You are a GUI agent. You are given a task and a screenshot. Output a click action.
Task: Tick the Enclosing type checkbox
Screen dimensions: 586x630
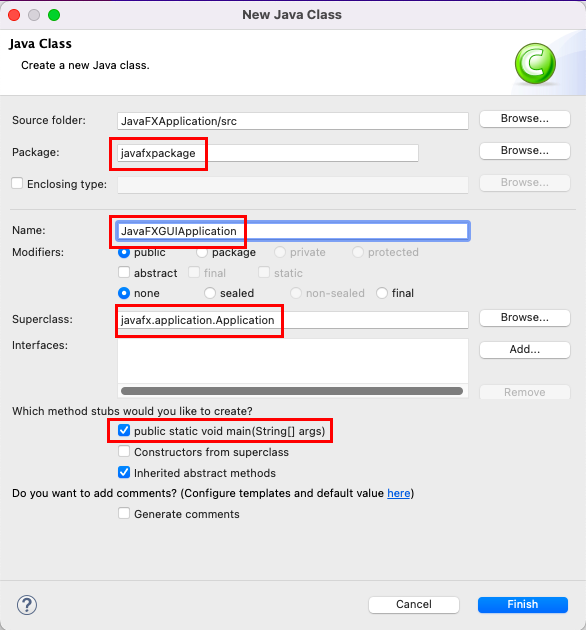(17, 184)
